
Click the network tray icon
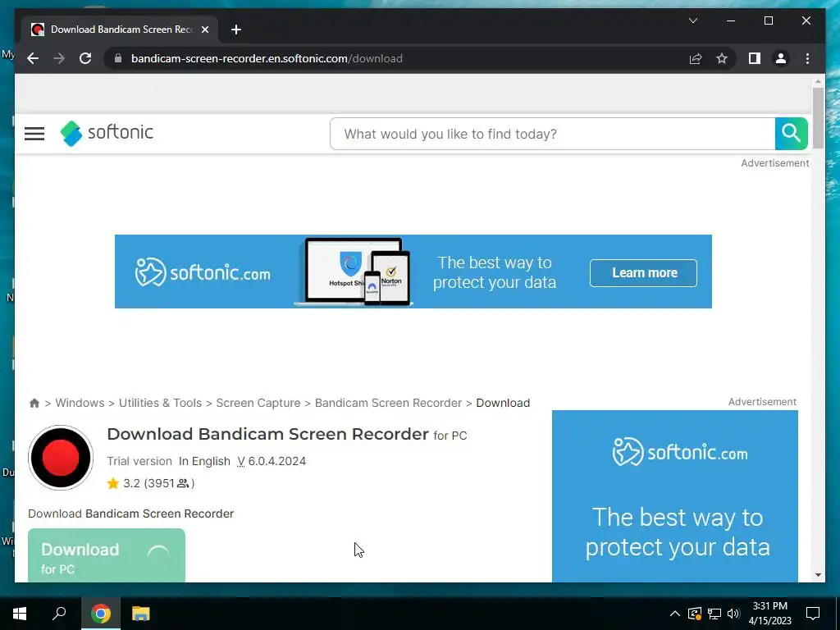click(x=714, y=614)
